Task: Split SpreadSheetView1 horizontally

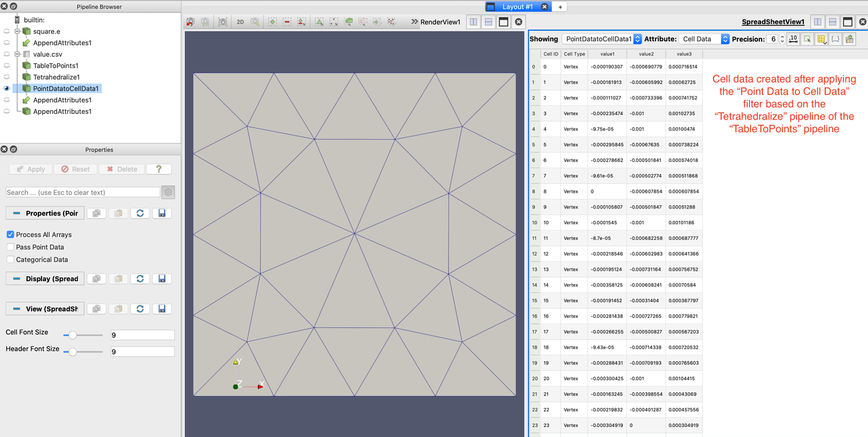Action: click(x=818, y=22)
